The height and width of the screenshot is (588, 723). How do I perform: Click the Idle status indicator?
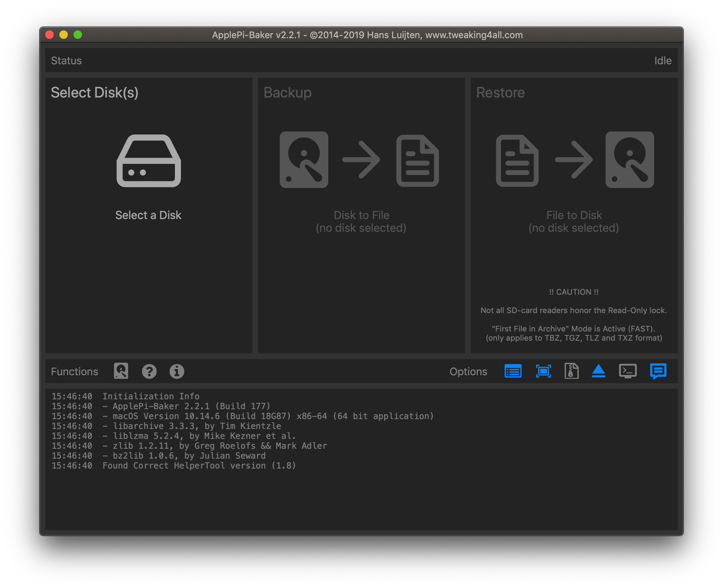(663, 61)
